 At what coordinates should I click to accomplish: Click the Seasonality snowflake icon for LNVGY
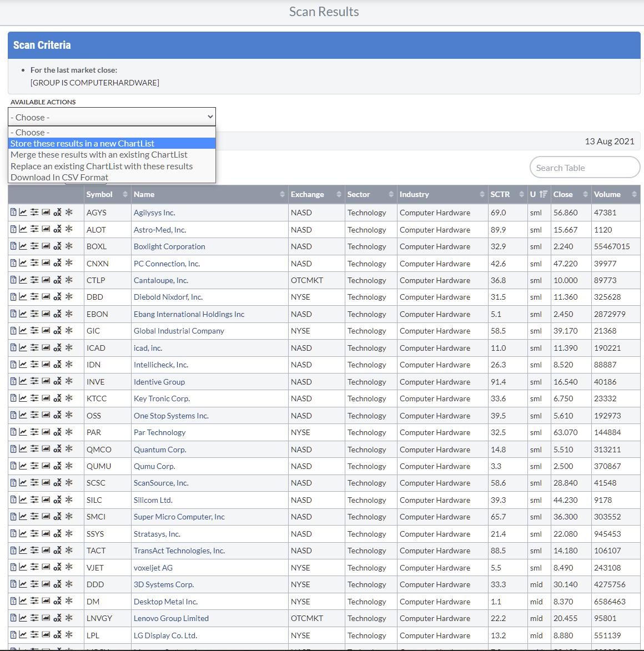point(69,618)
